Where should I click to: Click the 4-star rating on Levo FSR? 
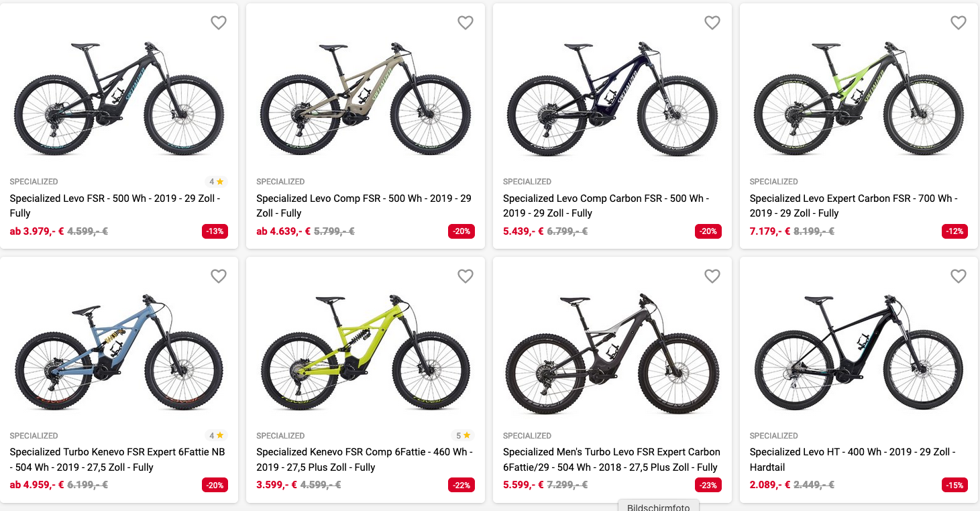pyautogui.click(x=216, y=182)
